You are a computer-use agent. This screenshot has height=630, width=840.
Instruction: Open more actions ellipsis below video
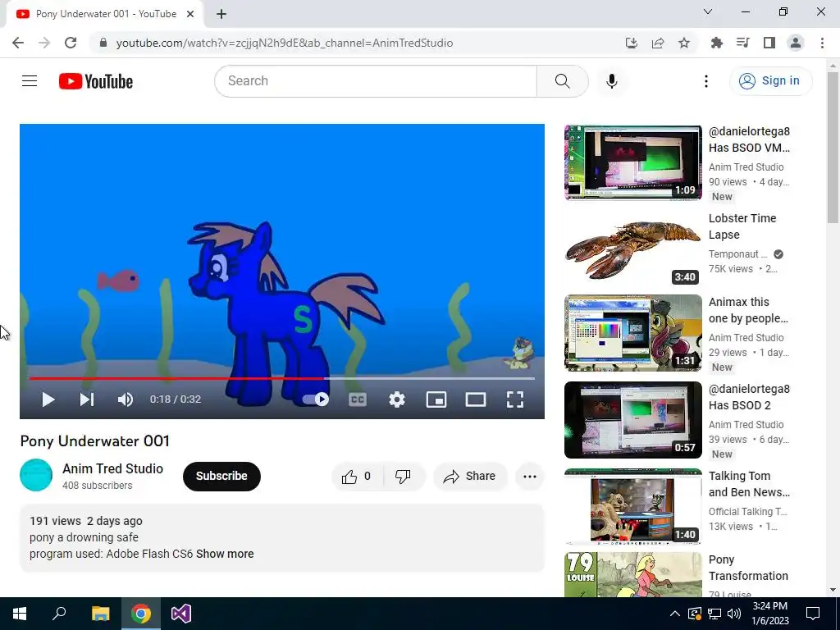tap(530, 477)
